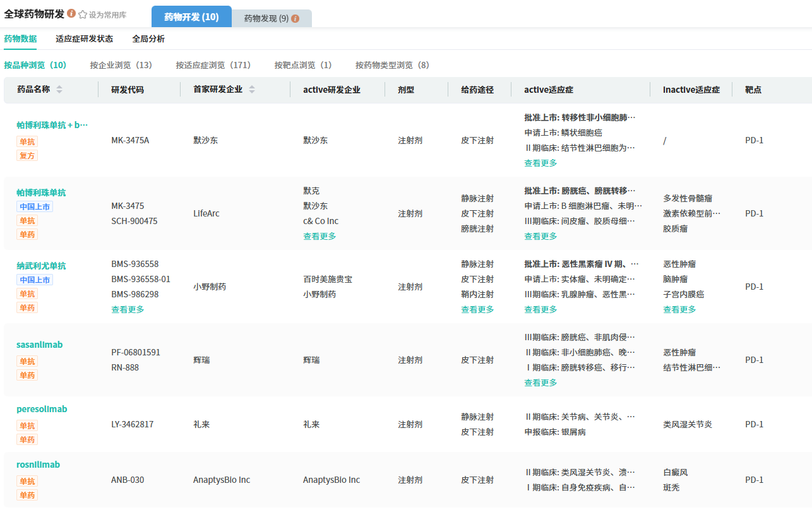Image resolution: width=812 pixels, height=510 pixels.
Task: Expand 查看更多 under c& Co Inc companies
Action: pyautogui.click(x=319, y=236)
